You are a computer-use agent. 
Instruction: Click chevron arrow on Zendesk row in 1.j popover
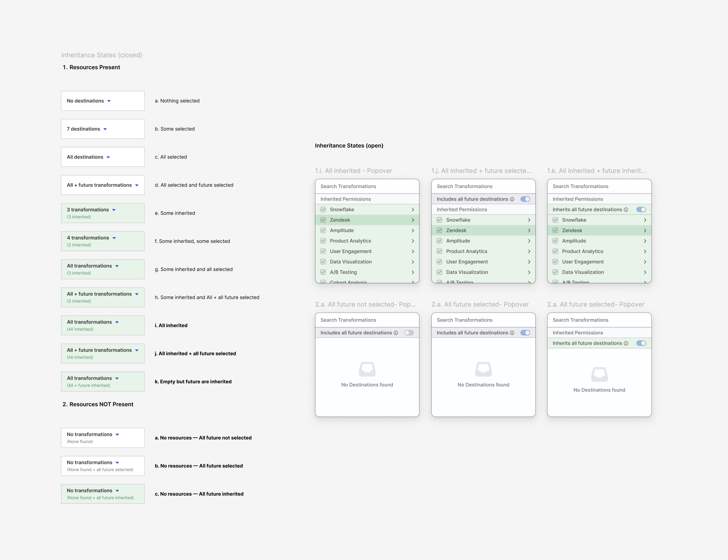point(529,231)
